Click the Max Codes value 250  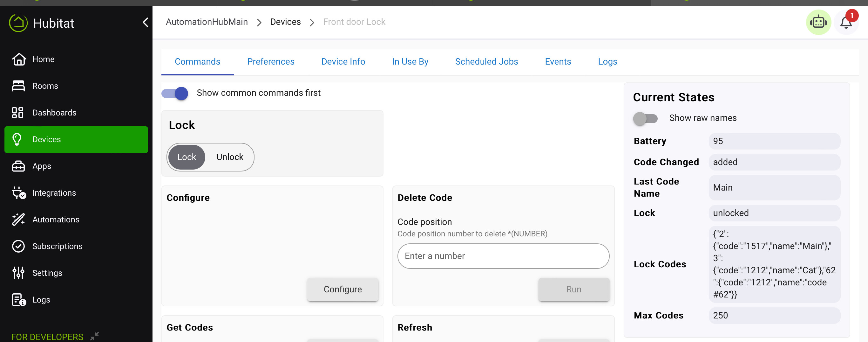point(774,315)
